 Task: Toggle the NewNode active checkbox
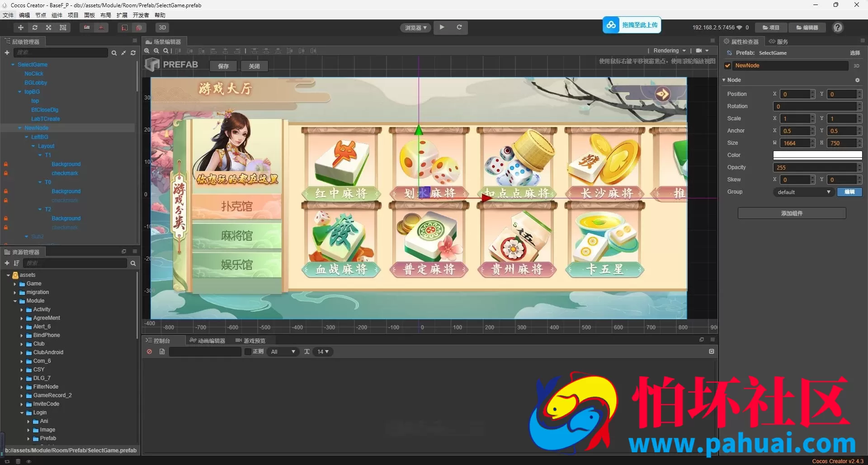click(x=727, y=66)
